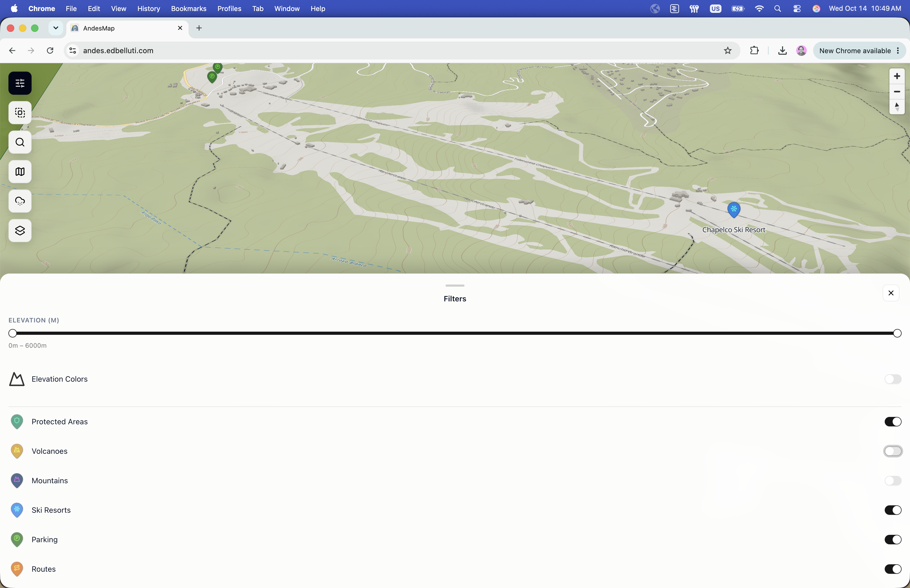
Task: Select the Chapelco Ski Resort blue marker
Action: coord(734,210)
